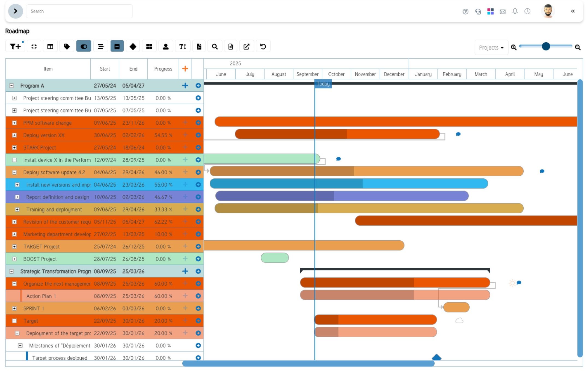Click the zoom level slider handle

tap(546, 46)
